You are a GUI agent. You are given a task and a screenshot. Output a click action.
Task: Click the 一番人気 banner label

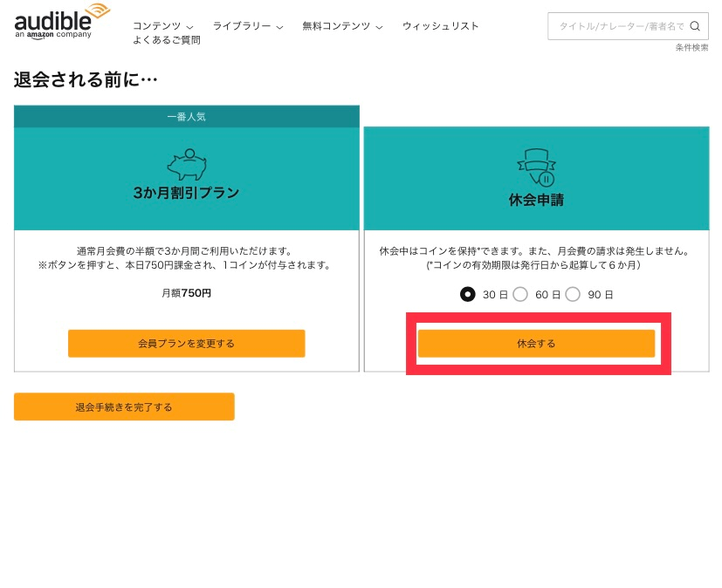click(187, 117)
